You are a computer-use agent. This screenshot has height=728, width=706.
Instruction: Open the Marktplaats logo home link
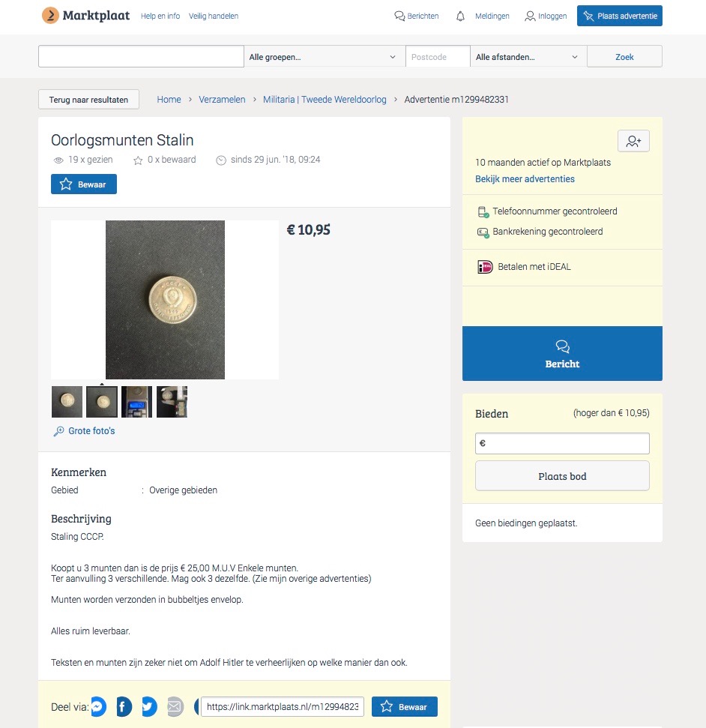pyautogui.click(x=86, y=15)
